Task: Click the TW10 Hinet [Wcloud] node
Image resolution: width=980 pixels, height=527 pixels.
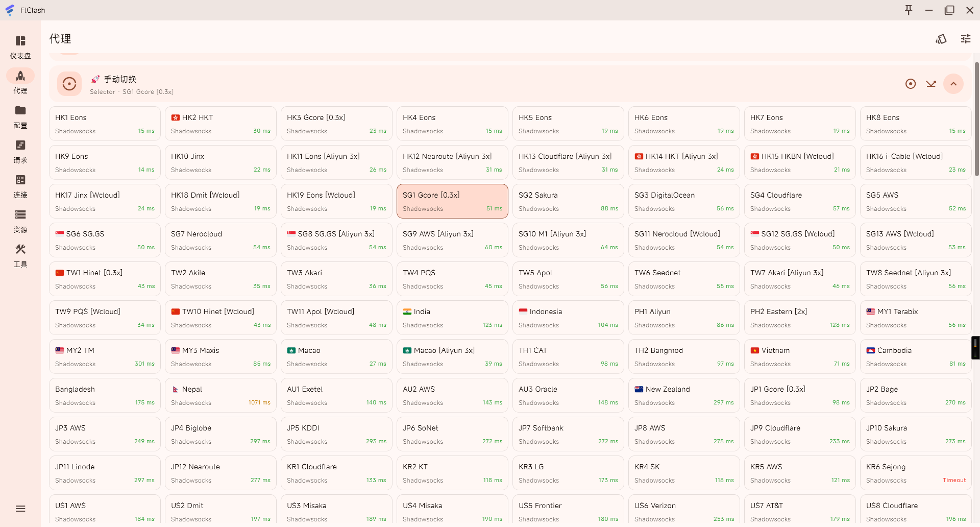Action: tap(220, 318)
